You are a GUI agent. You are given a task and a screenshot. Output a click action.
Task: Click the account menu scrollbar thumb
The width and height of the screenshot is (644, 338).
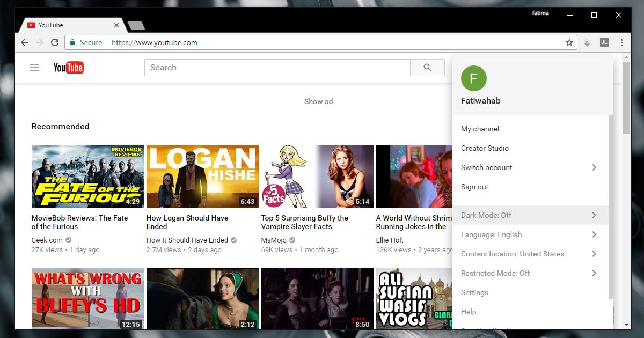[x=611, y=207]
